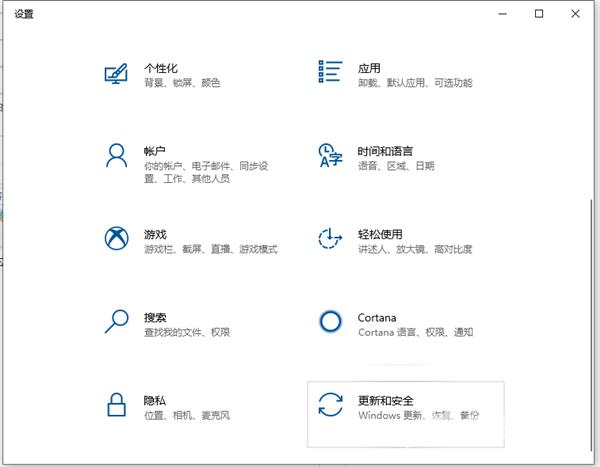The width and height of the screenshot is (600, 467).
Task: Click description 语音、区域、日期
Action: (x=396, y=166)
